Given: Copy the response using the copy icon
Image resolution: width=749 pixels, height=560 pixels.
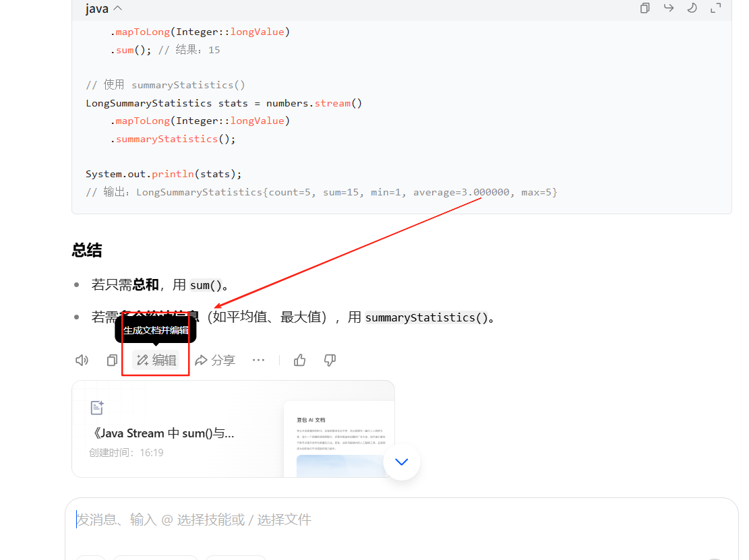Looking at the screenshot, I should point(113,360).
